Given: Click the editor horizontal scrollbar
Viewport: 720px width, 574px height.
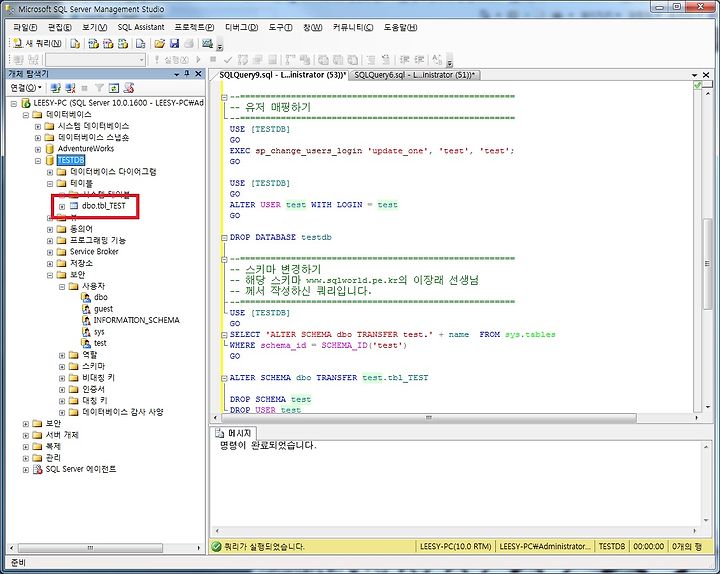Looking at the screenshot, I should pyautogui.click(x=428, y=418).
